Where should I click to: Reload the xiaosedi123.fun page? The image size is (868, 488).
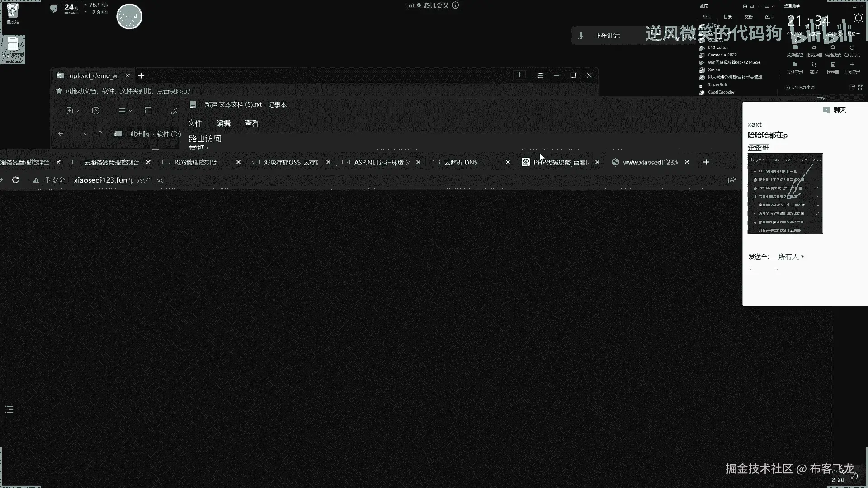tap(16, 180)
